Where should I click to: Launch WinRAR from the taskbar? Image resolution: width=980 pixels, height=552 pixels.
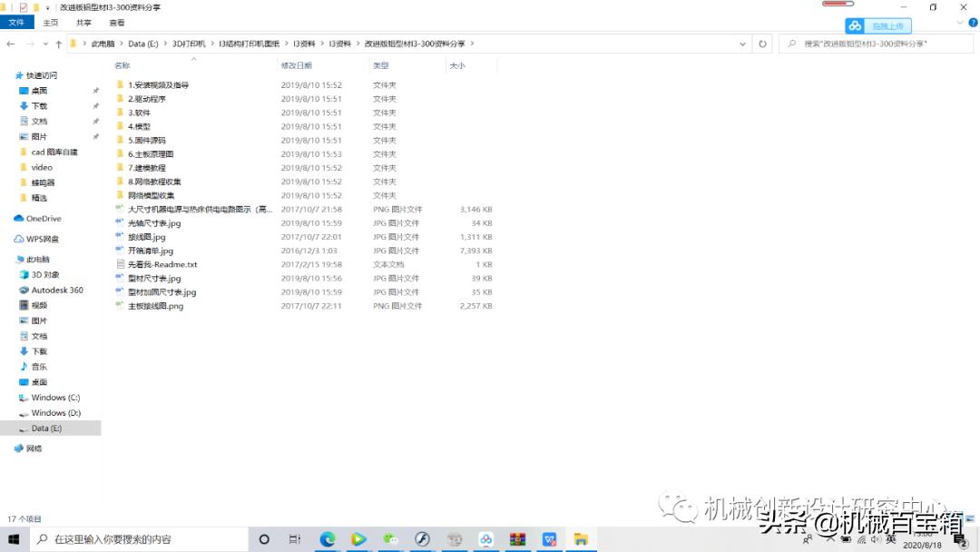517,538
